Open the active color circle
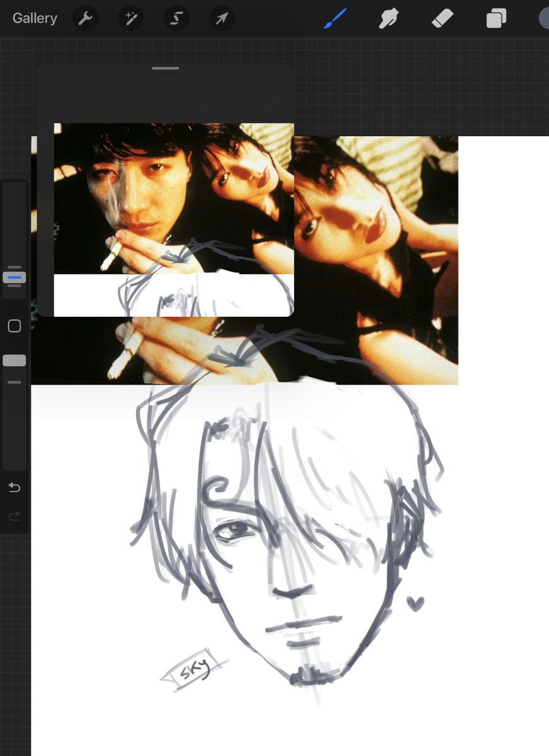The height and width of the screenshot is (756, 549). click(x=545, y=18)
